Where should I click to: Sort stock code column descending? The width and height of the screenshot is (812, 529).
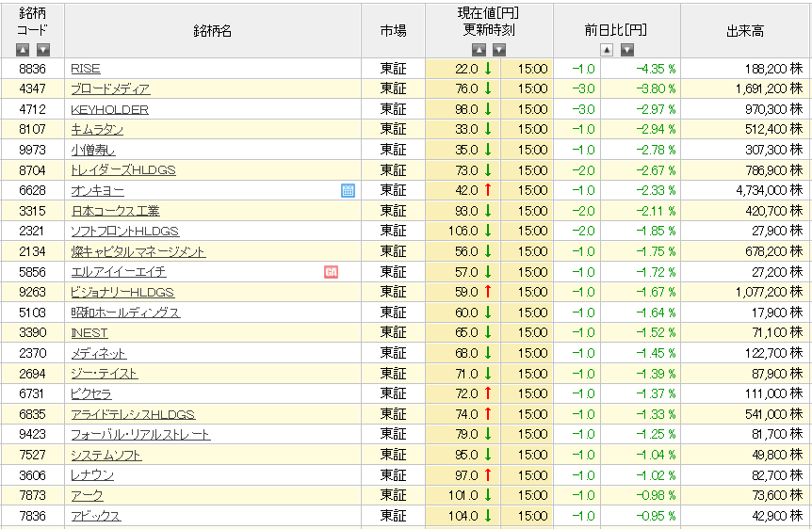[x=43, y=50]
